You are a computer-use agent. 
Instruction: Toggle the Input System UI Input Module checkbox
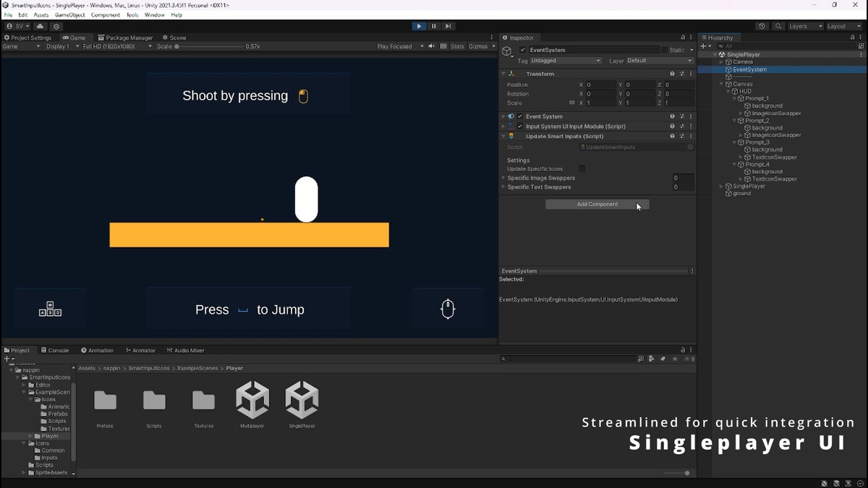(x=519, y=126)
